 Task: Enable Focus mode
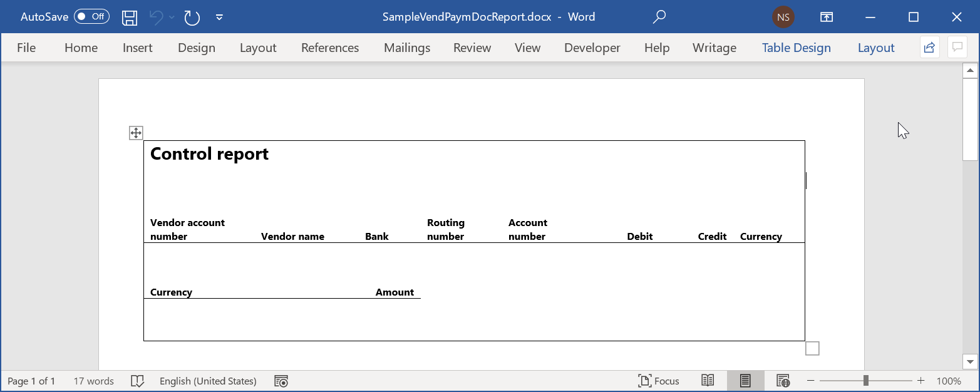[x=659, y=381]
